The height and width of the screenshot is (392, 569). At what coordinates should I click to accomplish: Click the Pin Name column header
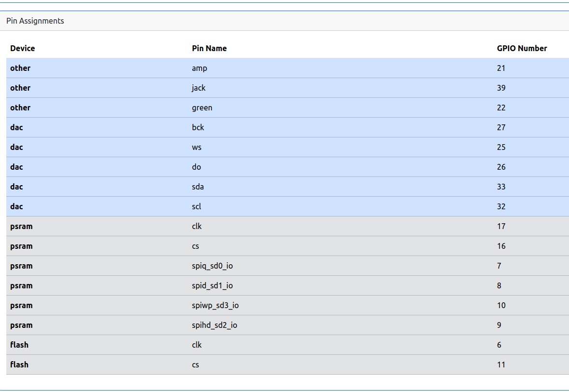209,48
